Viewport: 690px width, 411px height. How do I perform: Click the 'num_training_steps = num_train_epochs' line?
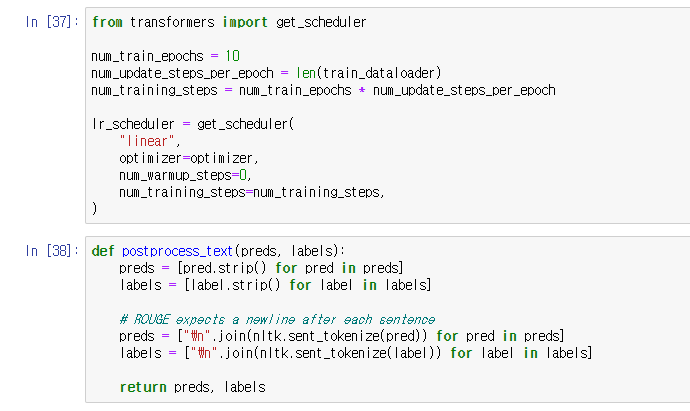pyautogui.click(x=323, y=90)
